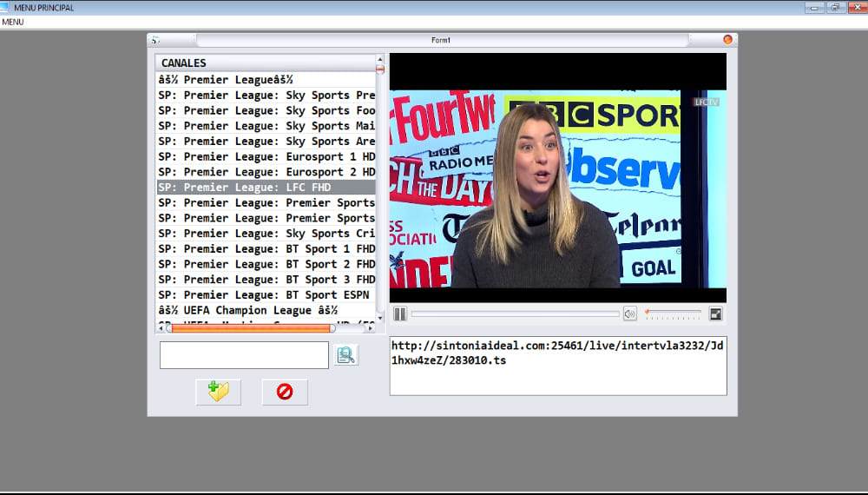Click the horizontal scroll left arrow
Screen dimensions: 868x495
coord(161,328)
